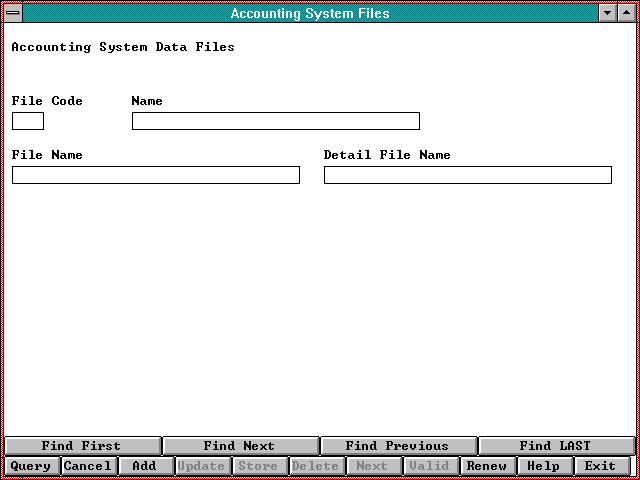Click the Detail File Name field

[x=467, y=175]
